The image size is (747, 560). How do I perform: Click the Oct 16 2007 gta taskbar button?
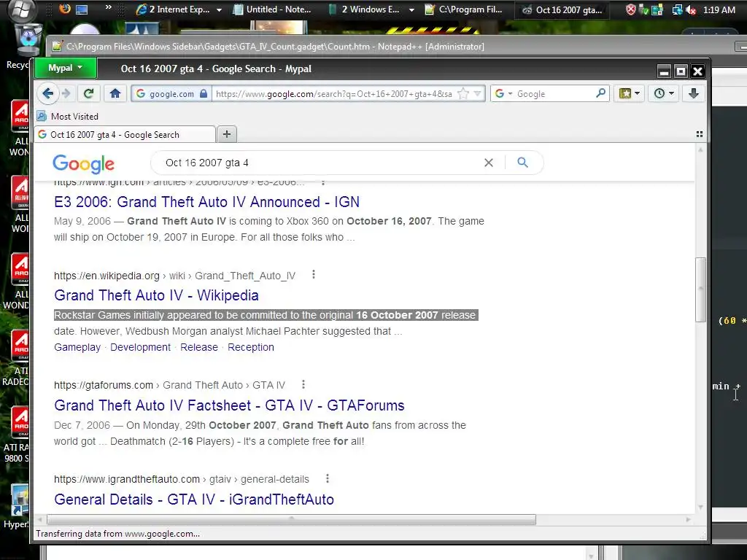[x=562, y=9]
